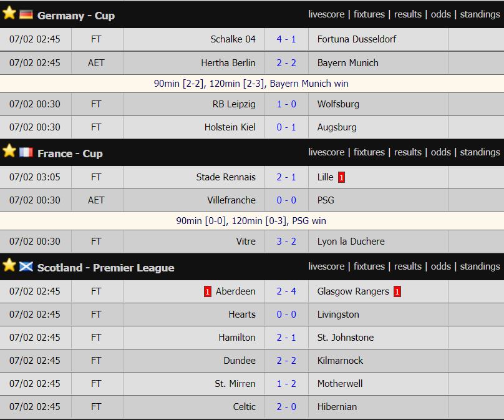Toggle the favorite star for Scotland Premier League
The width and height of the screenshot is (504, 420).
[9, 265]
